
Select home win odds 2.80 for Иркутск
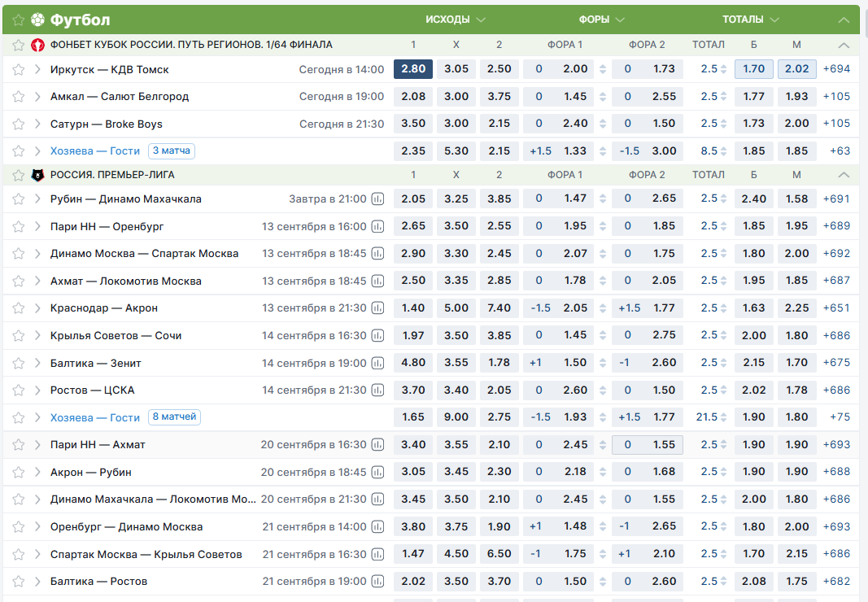[413, 68]
